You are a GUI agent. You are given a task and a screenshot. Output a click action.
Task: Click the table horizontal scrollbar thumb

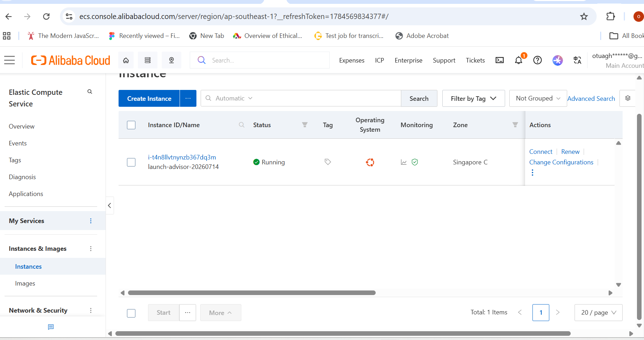pyautogui.click(x=252, y=293)
